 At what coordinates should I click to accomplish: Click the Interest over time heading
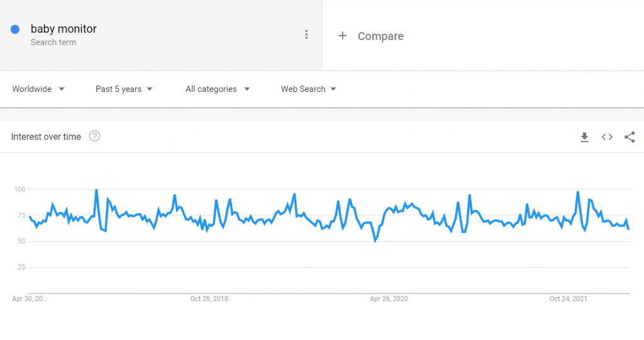click(46, 137)
